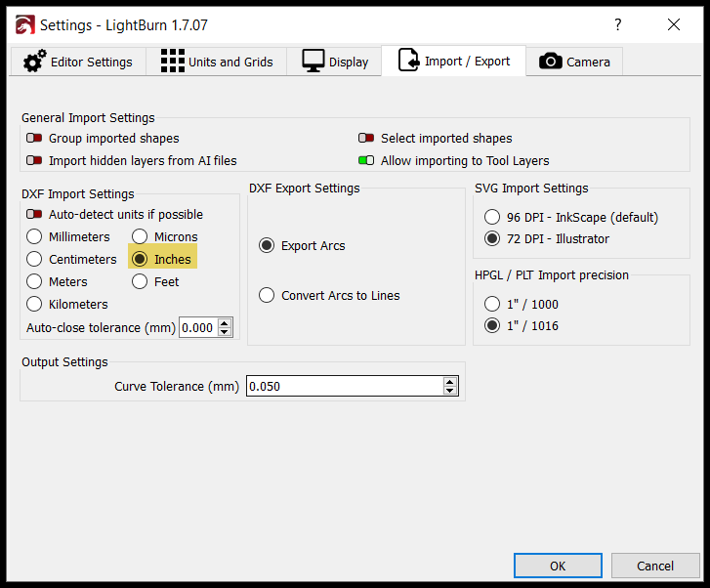Image resolution: width=710 pixels, height=588 pixels.
Task: Click the LightBurn logo in title bar
Action: coord(25,25)
